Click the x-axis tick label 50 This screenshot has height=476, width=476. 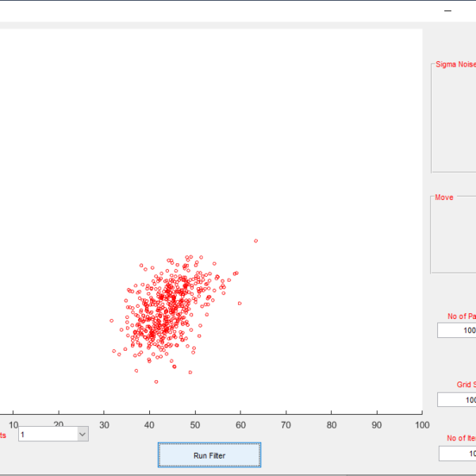pos(195,425)
